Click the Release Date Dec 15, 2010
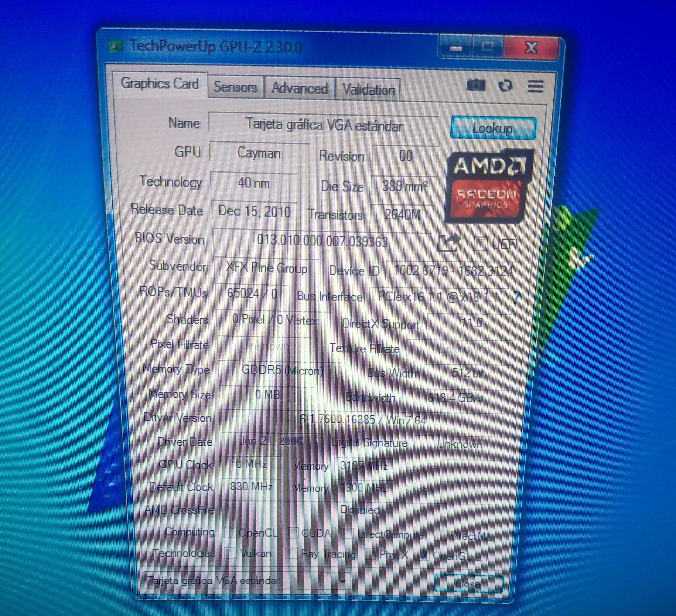Screen dimensions: 676x616 click(x=255, y=212)
